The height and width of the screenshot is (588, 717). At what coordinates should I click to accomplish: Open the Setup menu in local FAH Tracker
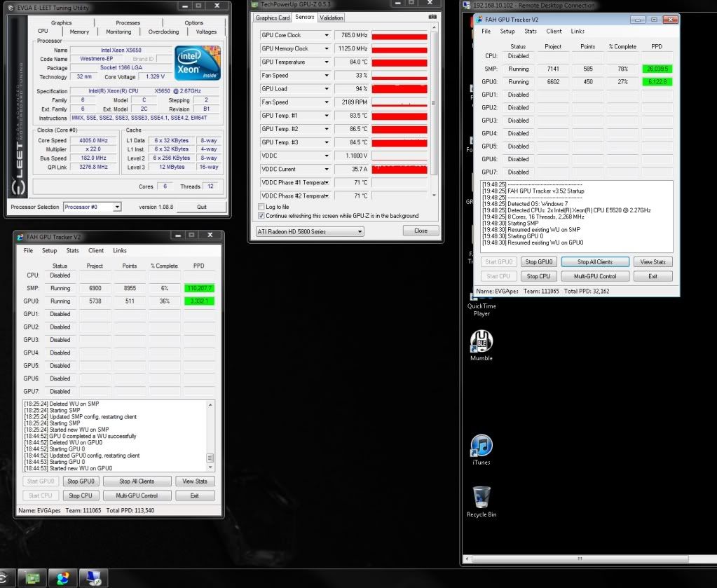tap(49, 250)
